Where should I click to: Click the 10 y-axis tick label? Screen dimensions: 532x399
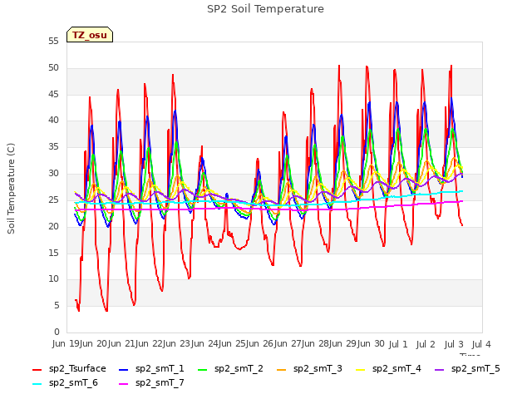(x=53, y=279)
